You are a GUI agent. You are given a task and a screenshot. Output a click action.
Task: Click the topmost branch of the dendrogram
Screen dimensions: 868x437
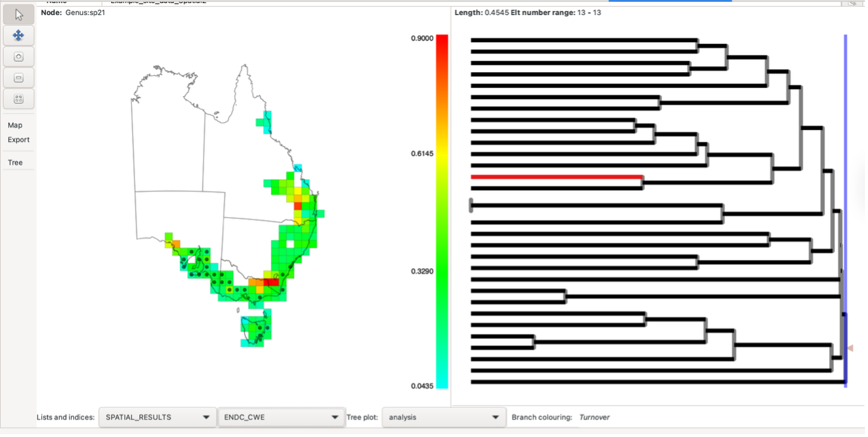(583, 40)
